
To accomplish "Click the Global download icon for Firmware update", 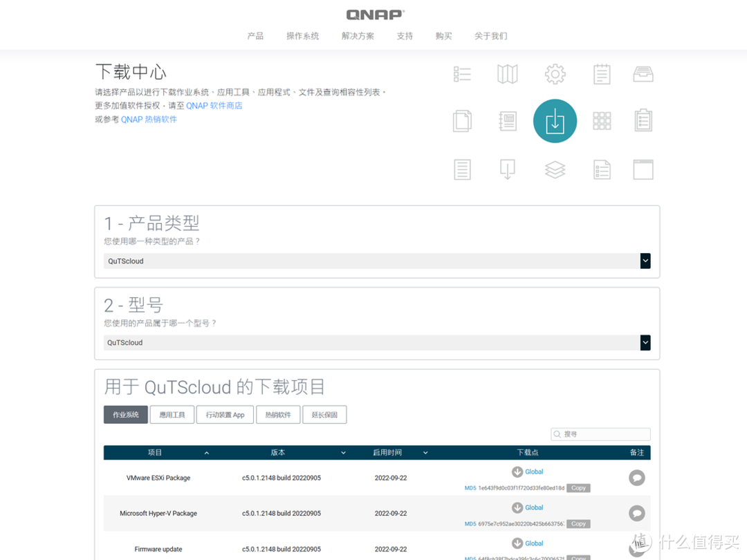I will pos(517,543).
